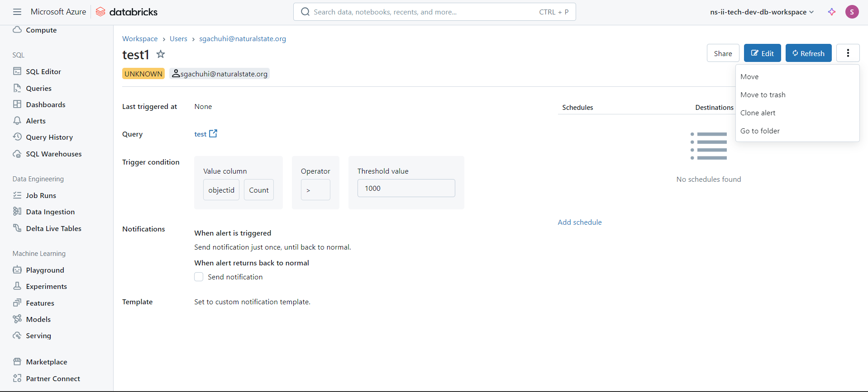Star the test1 alert as favorite
The width and height of the screenshot is (868, 392).
[161, 54]
